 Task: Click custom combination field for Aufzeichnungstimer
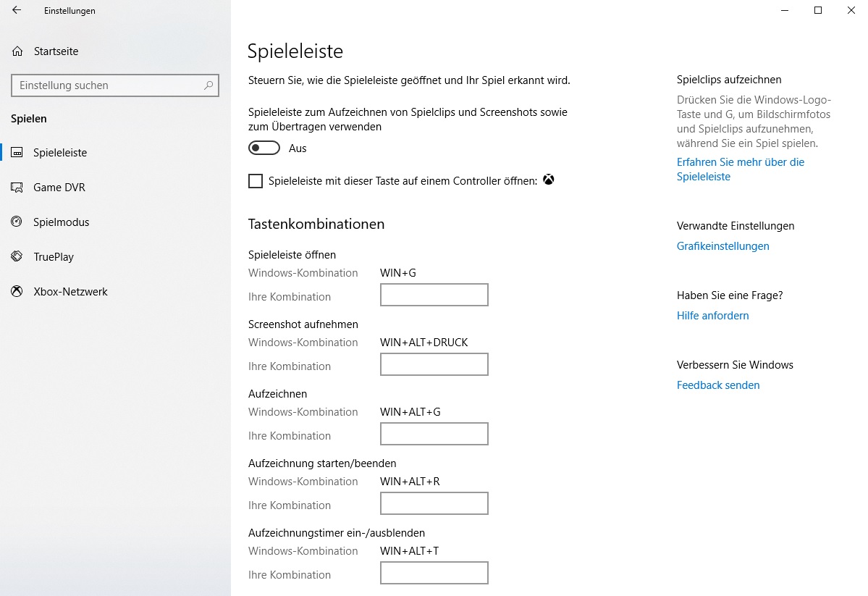434,573
